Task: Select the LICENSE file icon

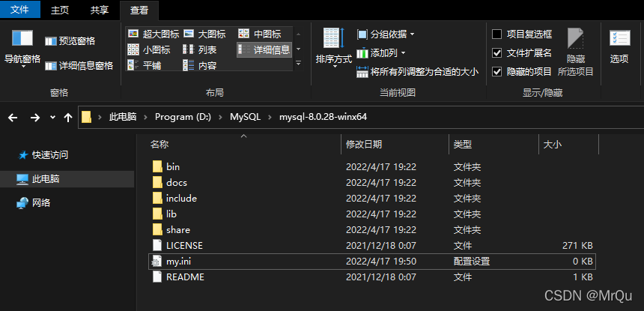Action: pyautogui.click(x=157, y=245)
